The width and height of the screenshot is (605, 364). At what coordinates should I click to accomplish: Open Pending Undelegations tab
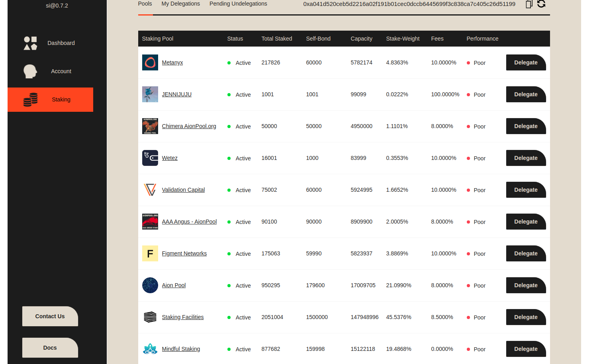pyautogui.click(x=238, y=4)
